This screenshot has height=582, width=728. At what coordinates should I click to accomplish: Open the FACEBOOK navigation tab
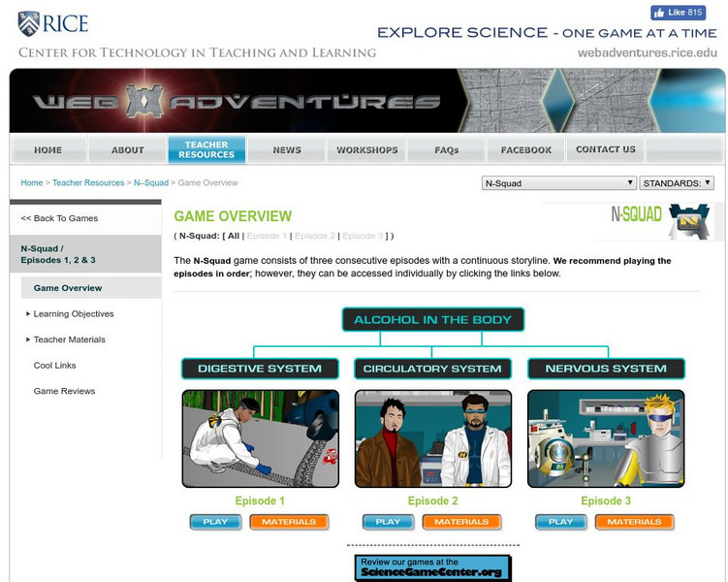tap(526, 149)
